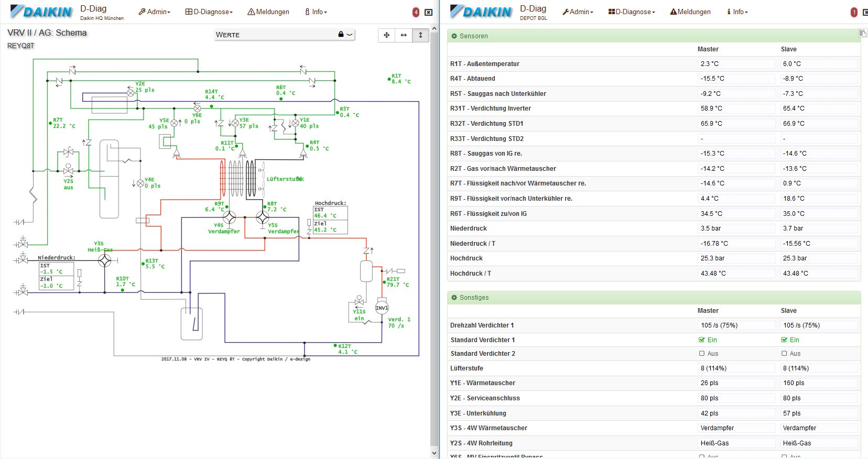Click the left pane Daikin logo

pyautogui.click(x=41, y=12)
